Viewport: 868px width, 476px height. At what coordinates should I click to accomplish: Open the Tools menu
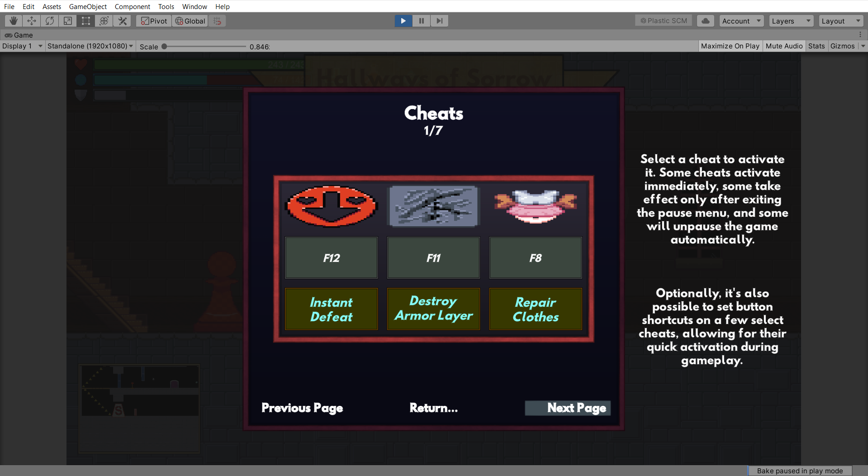pos(166,6)
